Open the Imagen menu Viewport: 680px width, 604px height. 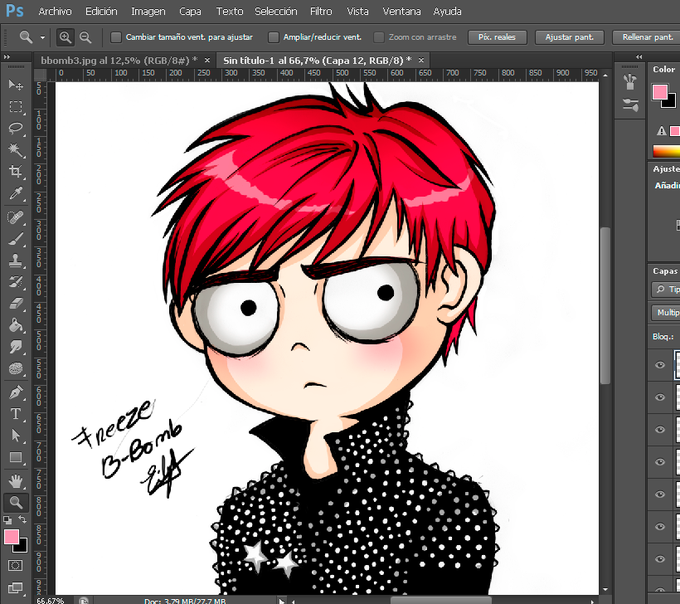point(148,11)
